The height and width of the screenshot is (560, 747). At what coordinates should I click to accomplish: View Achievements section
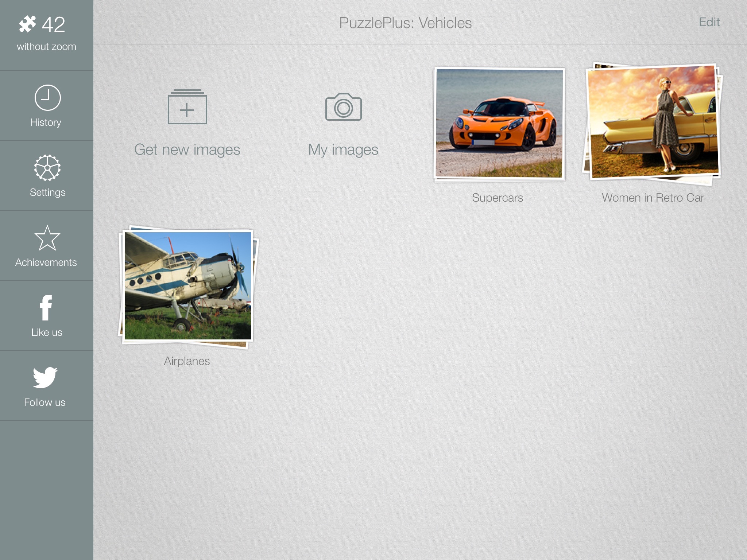(x=46, y=246)
